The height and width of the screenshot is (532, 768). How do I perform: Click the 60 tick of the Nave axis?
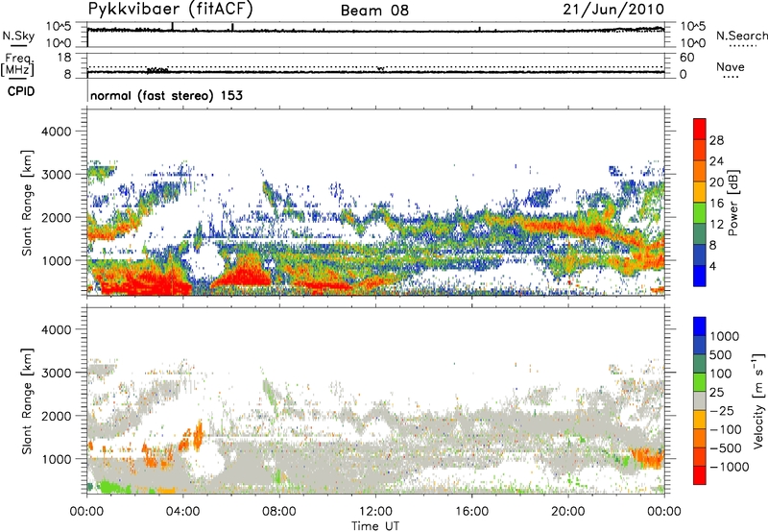point(686,58)
